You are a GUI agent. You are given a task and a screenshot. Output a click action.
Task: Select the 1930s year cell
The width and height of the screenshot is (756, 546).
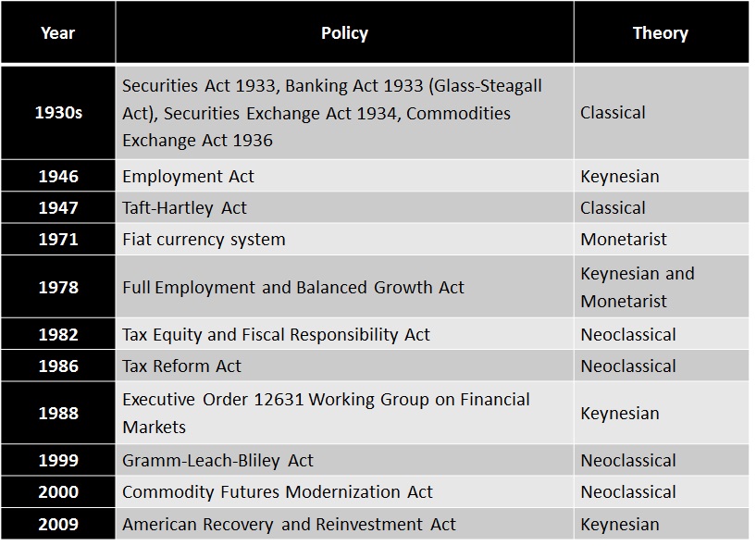coord(57,112)
